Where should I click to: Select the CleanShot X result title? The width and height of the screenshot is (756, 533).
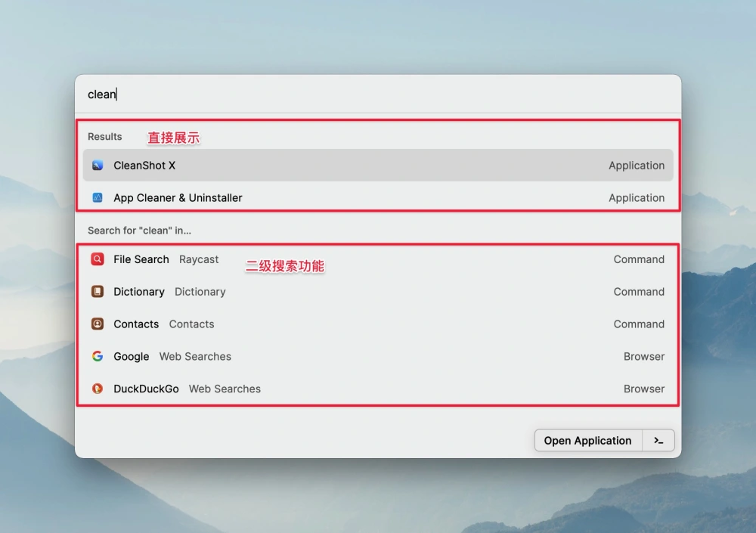coord(144,166)
